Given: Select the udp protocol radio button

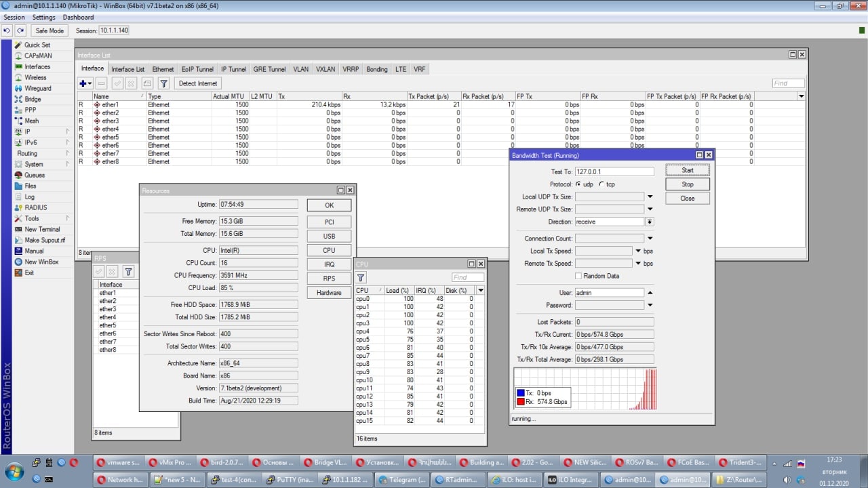Looking at the screenshot, I should [578, 184].
